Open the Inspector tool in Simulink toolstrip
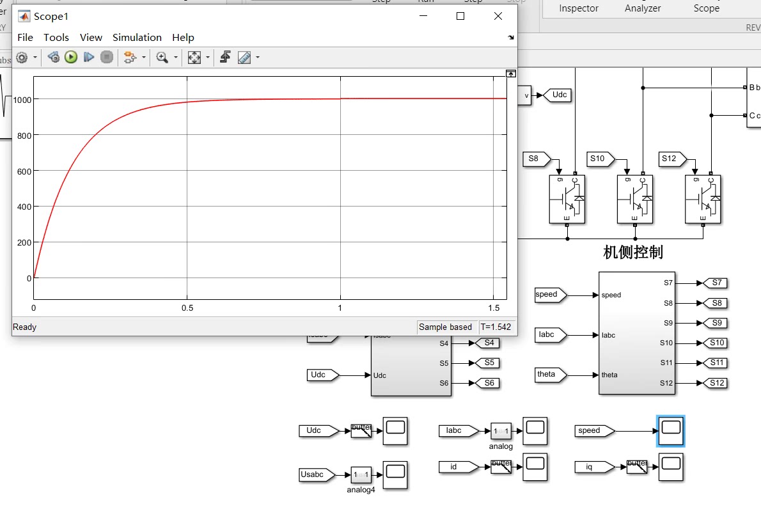The width and height of the screenshot is (761, 532). [x=579, y=8]
